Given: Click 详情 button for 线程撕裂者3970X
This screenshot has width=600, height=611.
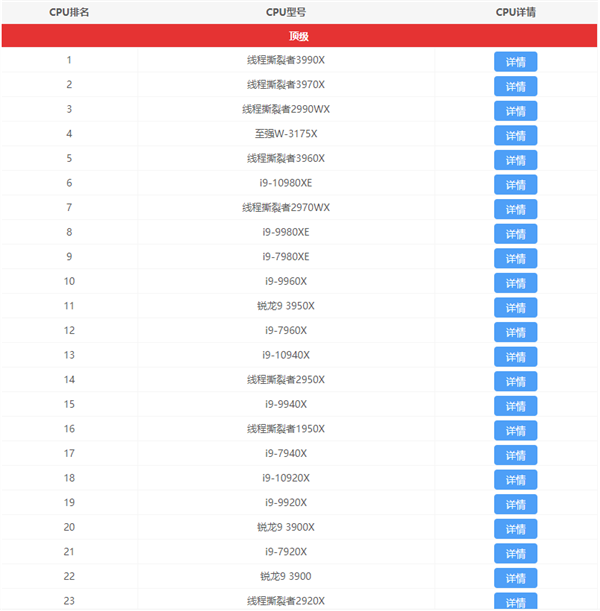Looking at the screenshot, I should pos(515,86).
